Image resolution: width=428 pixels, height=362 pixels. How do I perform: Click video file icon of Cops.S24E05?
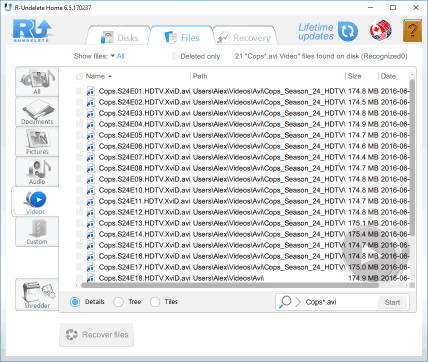coord(90,135)
